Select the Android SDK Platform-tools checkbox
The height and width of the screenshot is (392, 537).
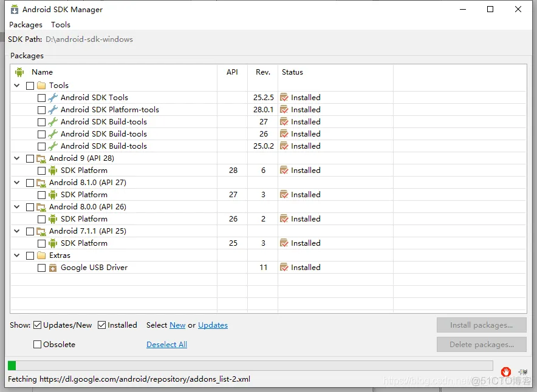click(x=41, y=110)
